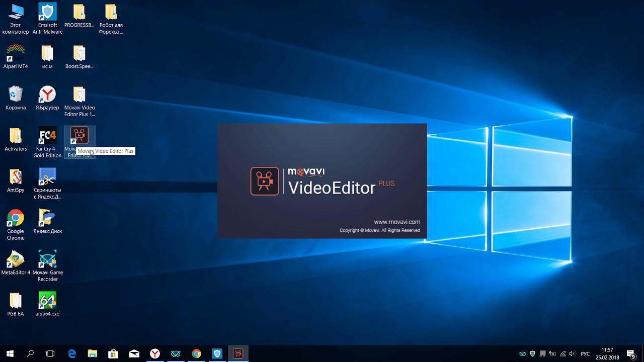644x362 pixels.
Task: Select the folder named 'ис м'
Action: tap(47, 57)
